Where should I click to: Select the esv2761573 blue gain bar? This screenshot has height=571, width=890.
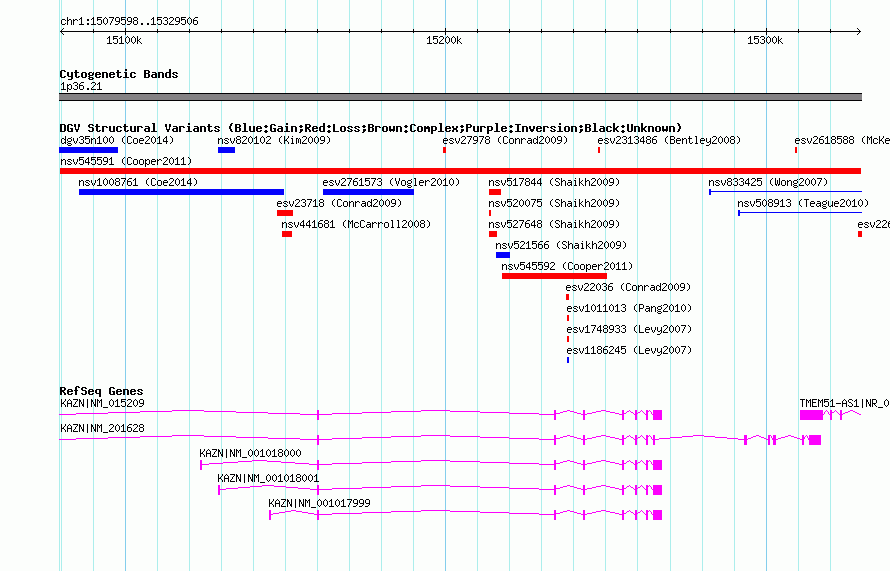368,192
